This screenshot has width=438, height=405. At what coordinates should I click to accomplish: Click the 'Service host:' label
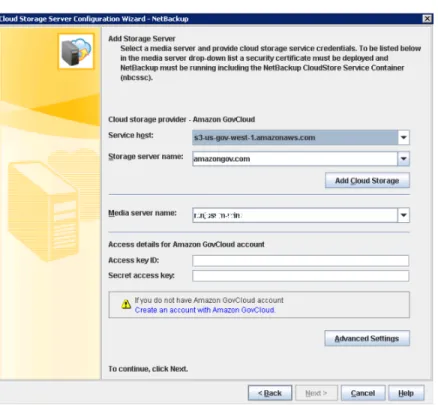[131, 135]
